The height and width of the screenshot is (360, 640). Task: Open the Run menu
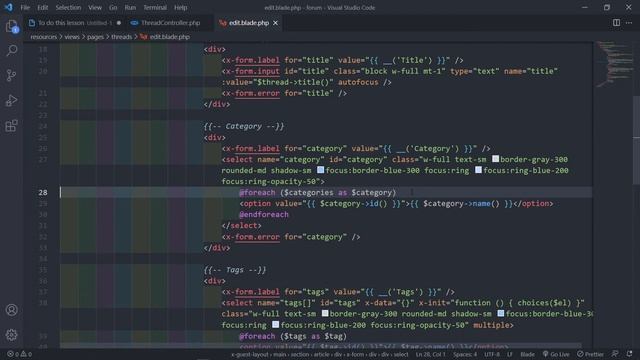130,7
